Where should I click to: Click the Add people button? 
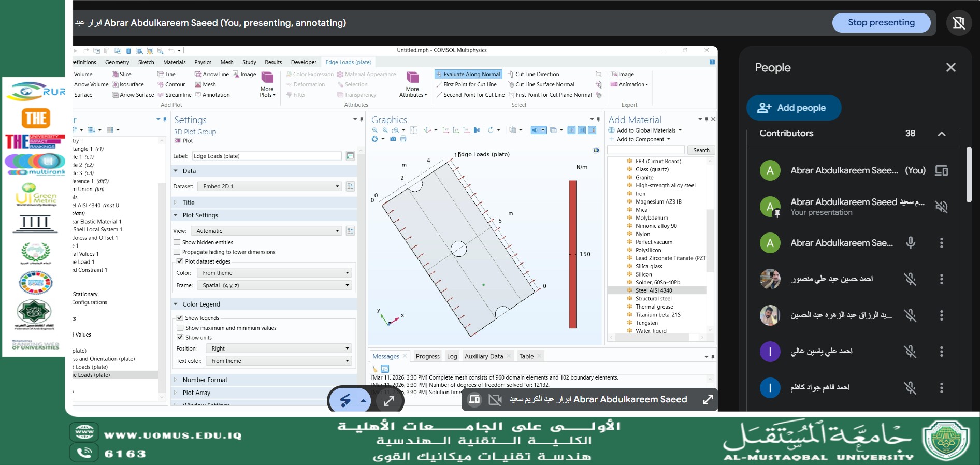(x=793, y=108)
